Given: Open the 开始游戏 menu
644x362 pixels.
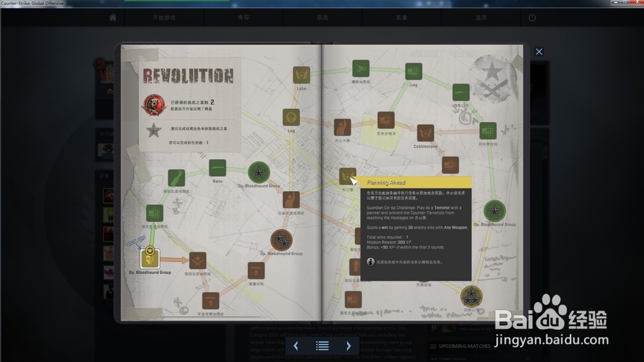Looking at the screenshot, I should (x=164, y=17).
